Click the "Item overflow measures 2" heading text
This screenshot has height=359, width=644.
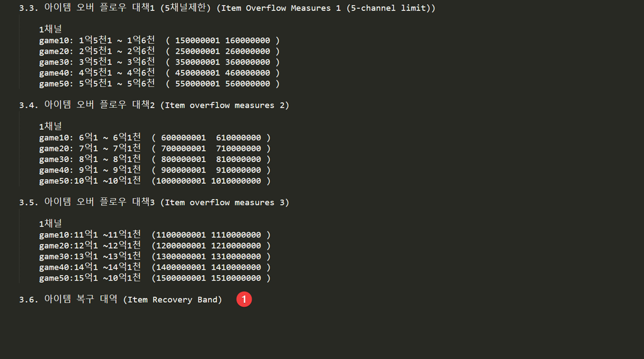coord(224,105)
